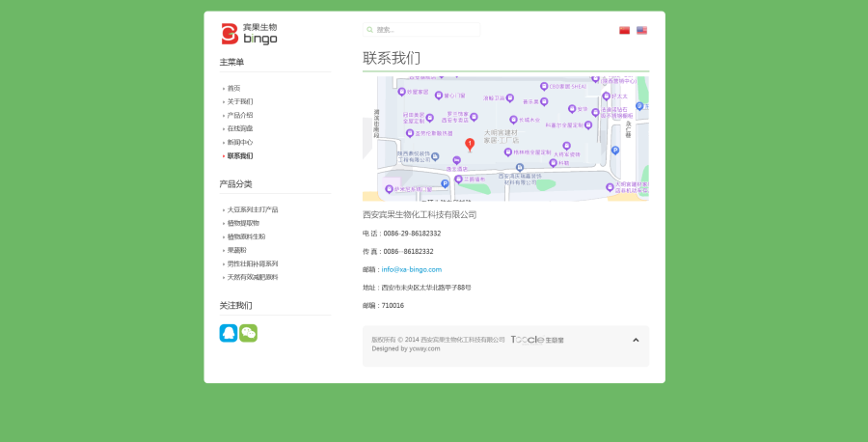Open the QQ contact icon
868x442 pixels.
point(228,333)
